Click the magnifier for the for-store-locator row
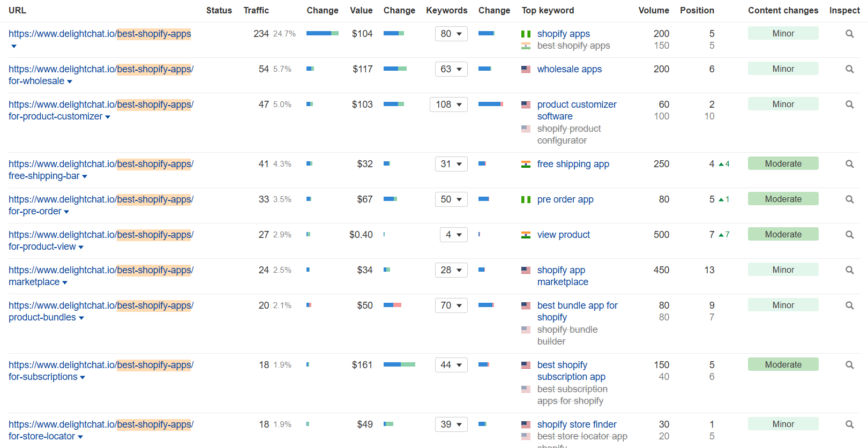Screen dimensions: 868x448 click(x=849, y=424)
